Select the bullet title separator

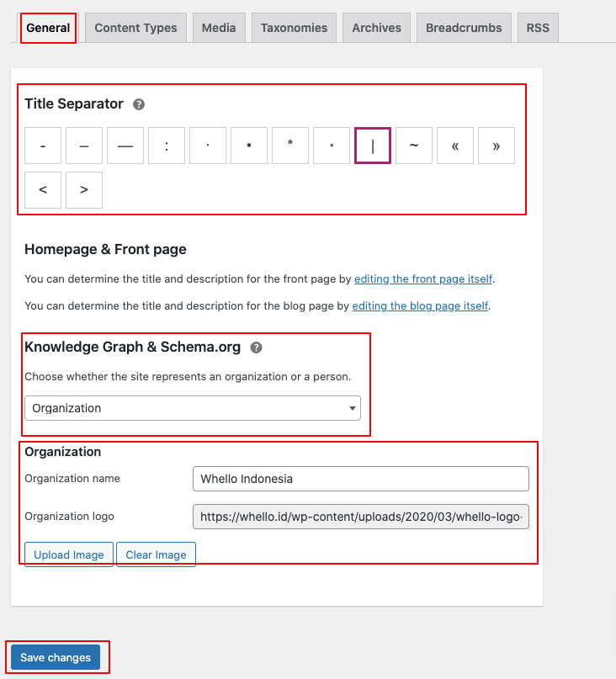pos(249,146)
